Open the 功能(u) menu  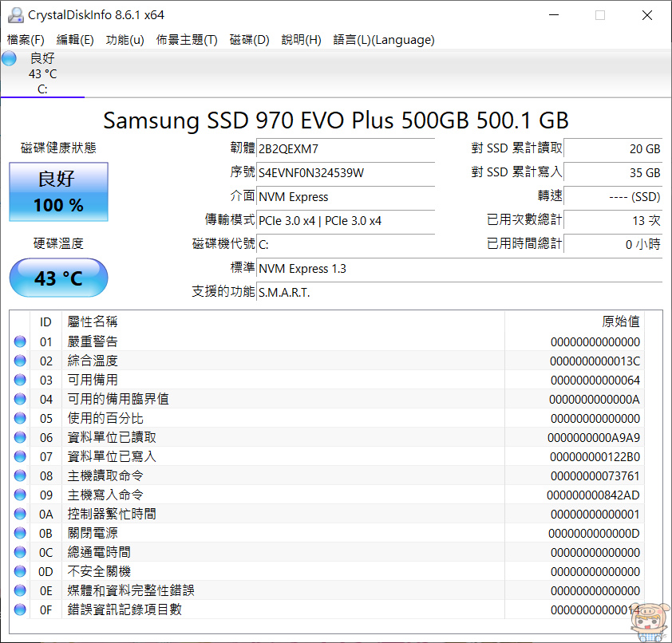click(125, 40)
